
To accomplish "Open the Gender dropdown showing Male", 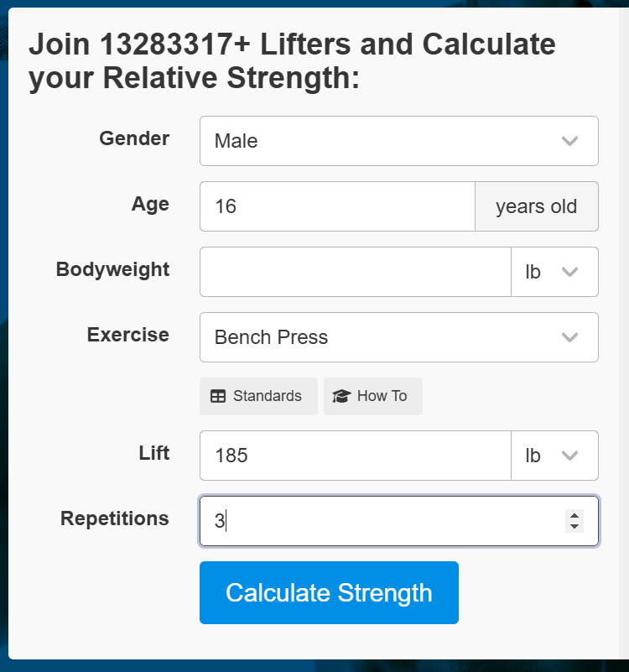I will pos(399,141).
